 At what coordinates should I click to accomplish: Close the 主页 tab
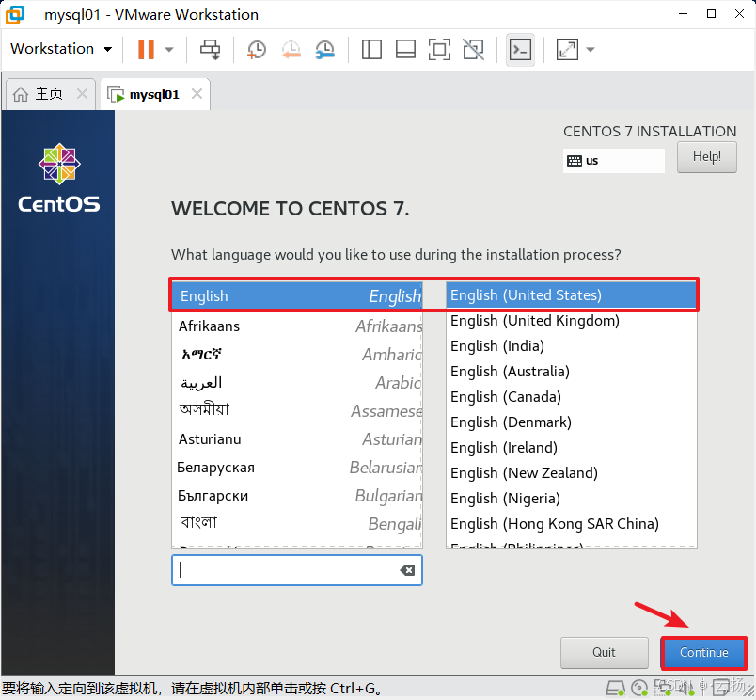point(83,93)
